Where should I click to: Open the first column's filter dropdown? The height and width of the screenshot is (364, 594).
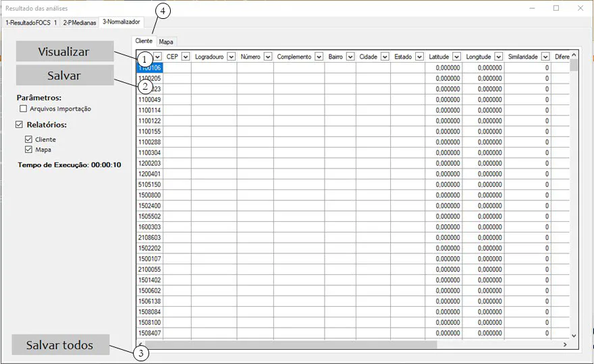pos(157,57)
